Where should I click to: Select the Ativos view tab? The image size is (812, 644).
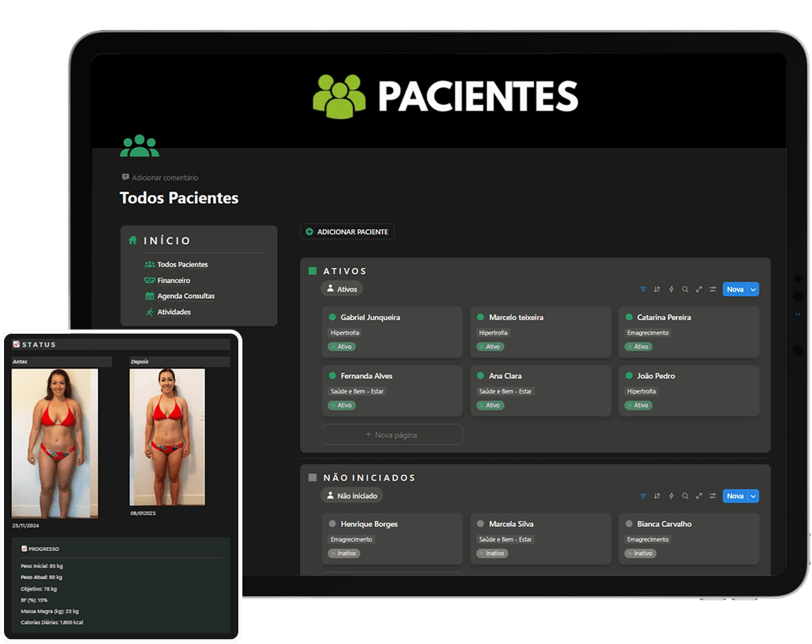click(342, 288)
